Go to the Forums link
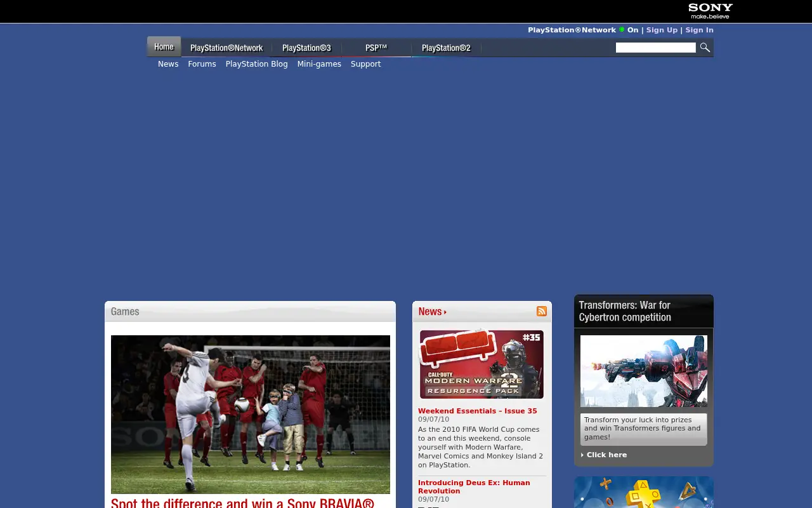This screenshot has height=508, width=812. [202, 64]
